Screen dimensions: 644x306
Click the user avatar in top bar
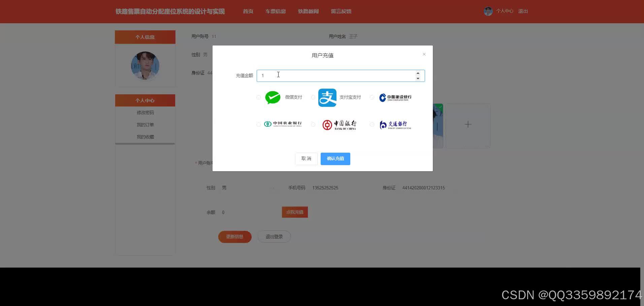488,11
